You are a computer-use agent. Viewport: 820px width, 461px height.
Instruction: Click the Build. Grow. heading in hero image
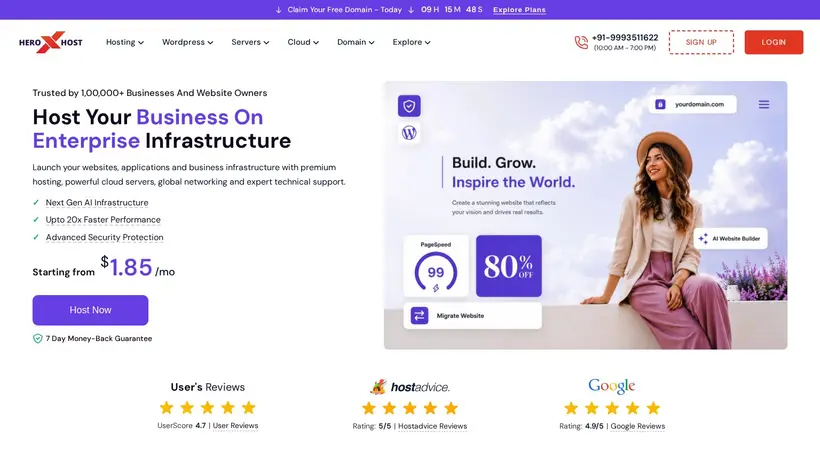click(x=494, y=163)
